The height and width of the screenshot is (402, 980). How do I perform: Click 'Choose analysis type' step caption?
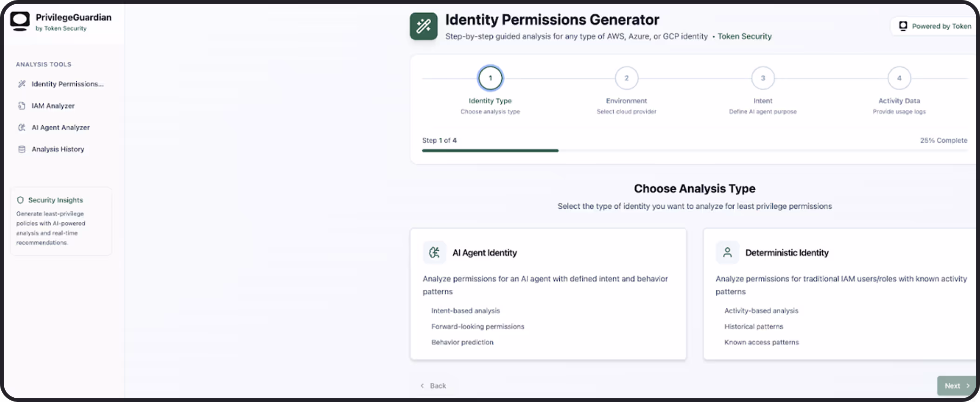click(x=490, y=112)
